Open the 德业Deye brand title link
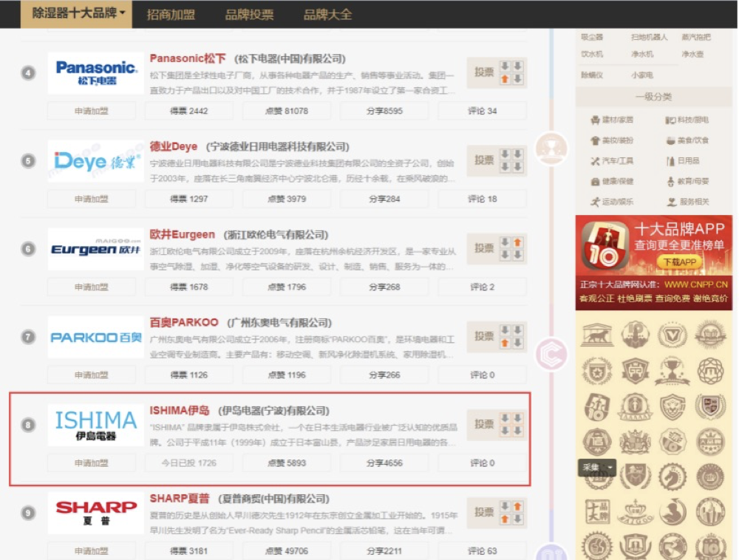This screenshot has height=560, width=739. coord(174,146)
